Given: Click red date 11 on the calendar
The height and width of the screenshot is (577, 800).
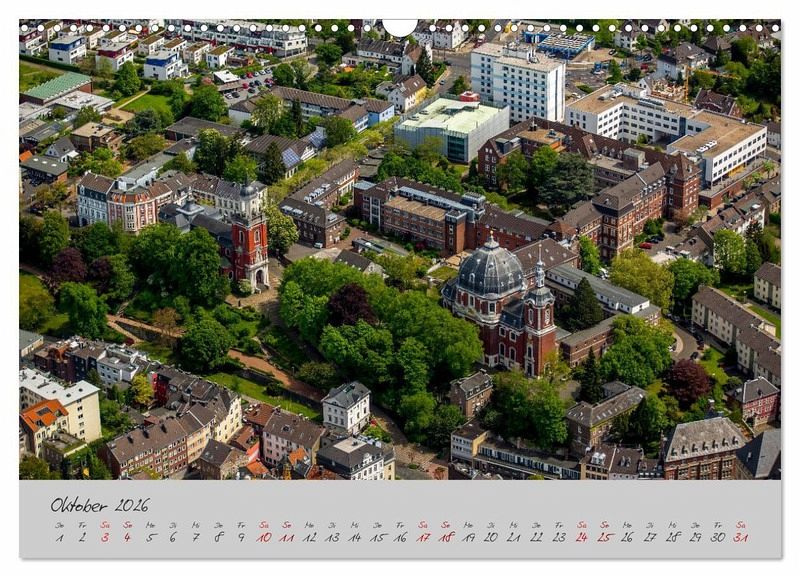Looking at the screenshot, I should point(287,537).
